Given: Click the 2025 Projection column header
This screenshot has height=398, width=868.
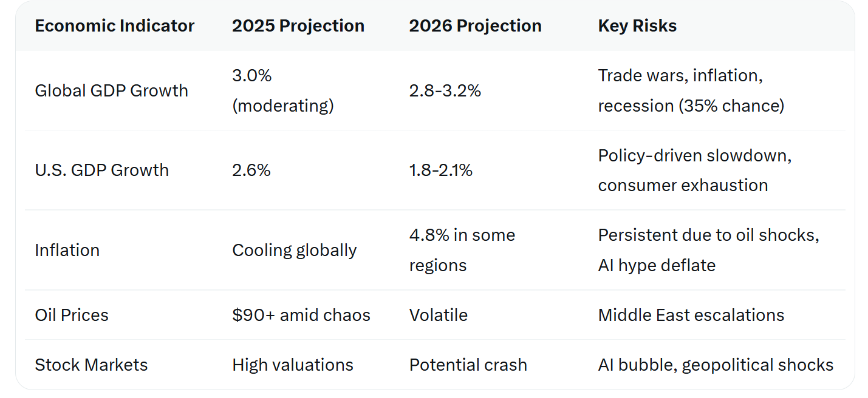Looking at the screenshot, I should point(298,26).
